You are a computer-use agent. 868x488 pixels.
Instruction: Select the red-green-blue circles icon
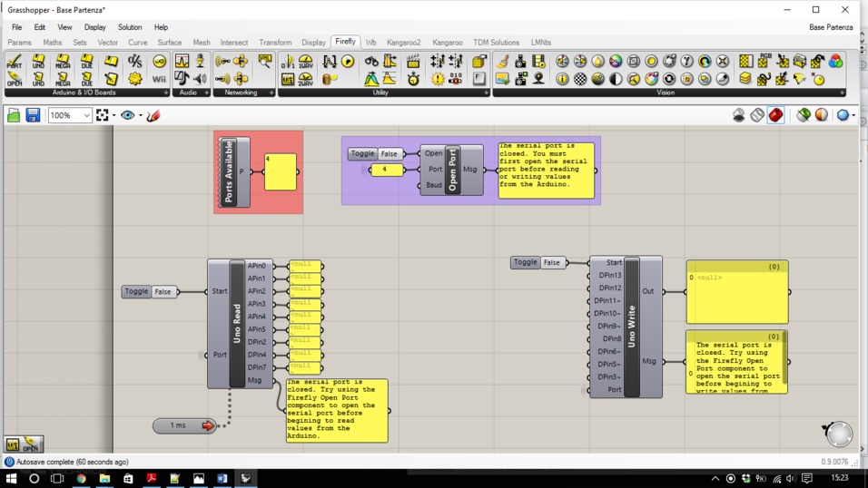point(836,62)
